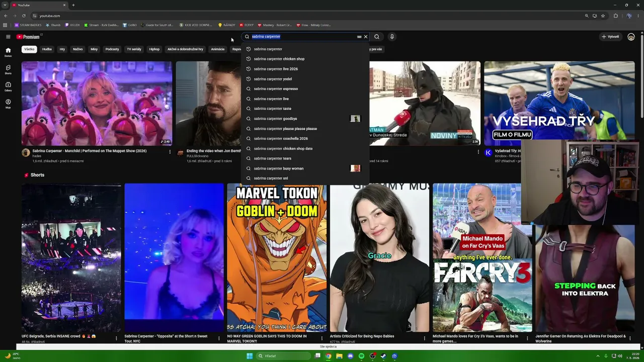Choose suggestion "sabrina carpenter please please please"

(305, 129)
